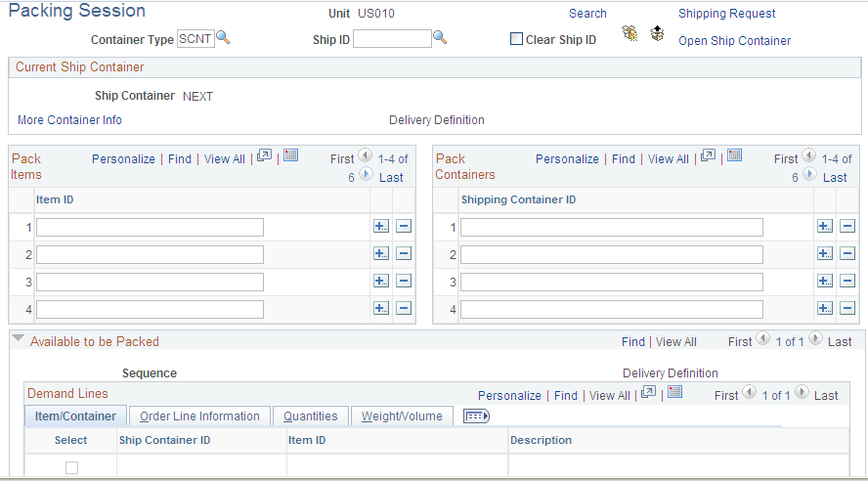868x481 pixels.
Task: Add row after Pack Items row 4
Action: (381, 308)
